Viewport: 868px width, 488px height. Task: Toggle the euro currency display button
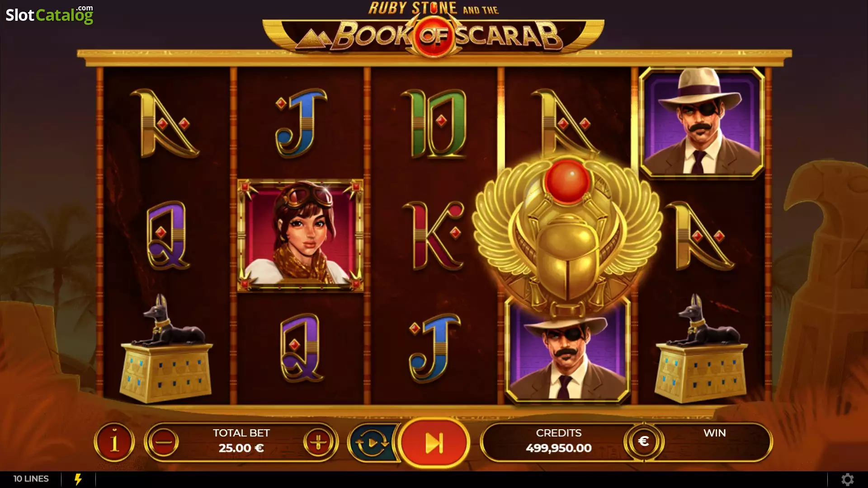tap(644, 441)
